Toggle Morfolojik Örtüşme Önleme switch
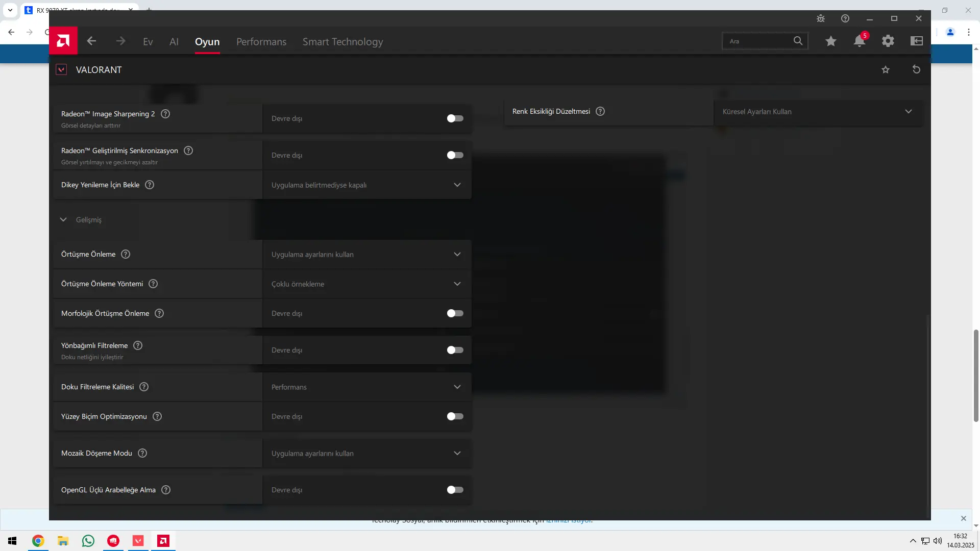This screenshot has width=980, height=551. tap(455, 313)
